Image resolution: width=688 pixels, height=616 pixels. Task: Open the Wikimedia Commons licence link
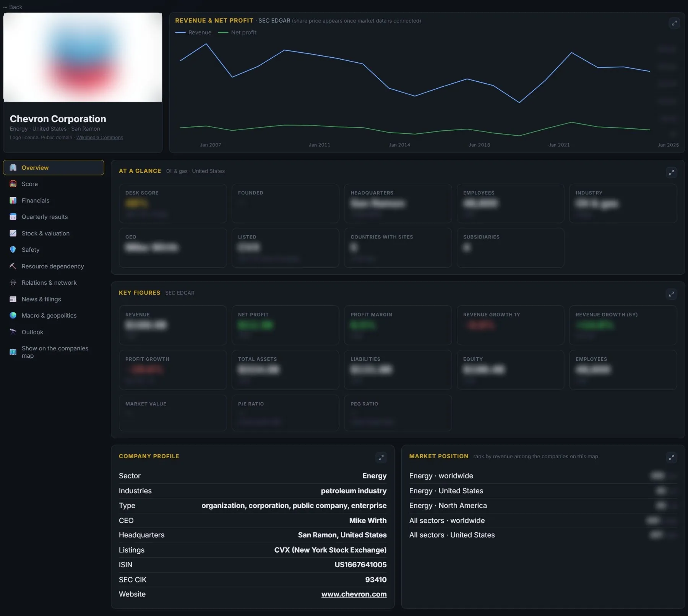99,138
